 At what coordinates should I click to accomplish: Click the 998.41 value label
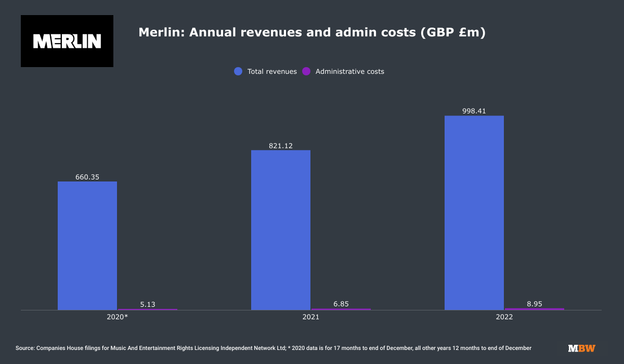pos(474,111)
